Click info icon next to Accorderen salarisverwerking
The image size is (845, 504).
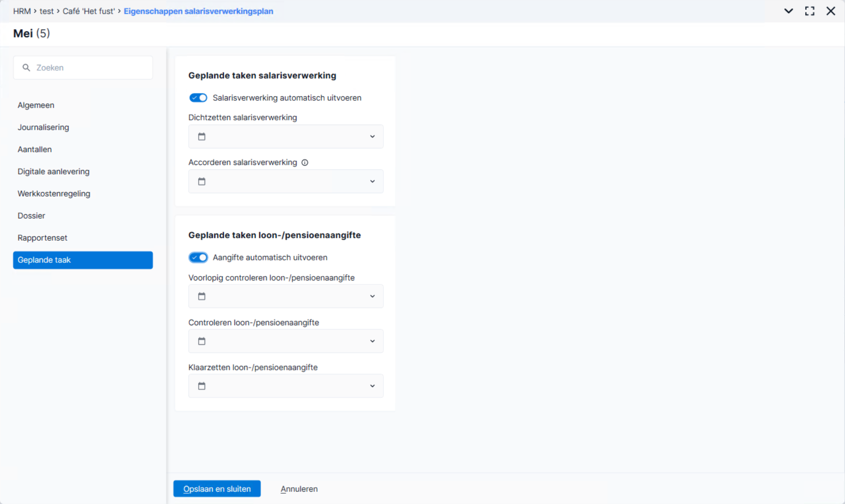[305, 163]
